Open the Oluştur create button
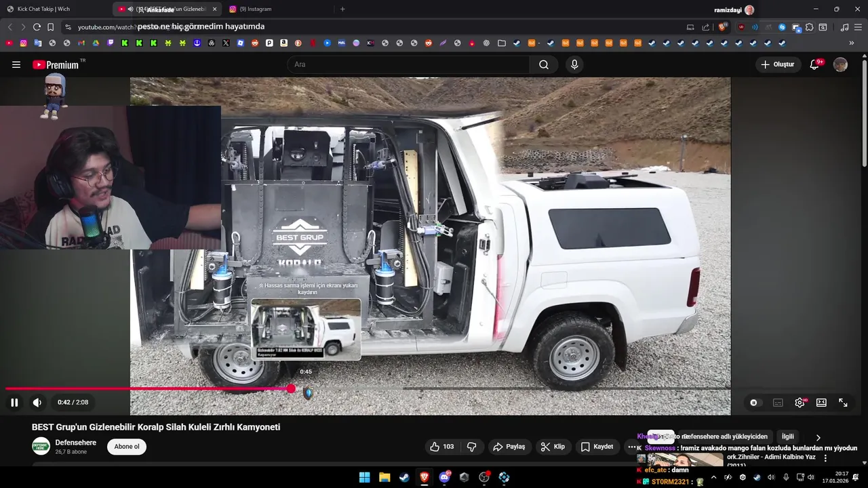 click(x=777, y=64)
